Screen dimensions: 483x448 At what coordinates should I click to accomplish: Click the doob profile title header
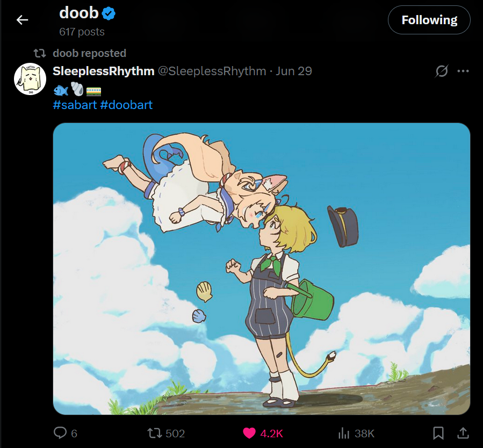(x=79, y=13)
